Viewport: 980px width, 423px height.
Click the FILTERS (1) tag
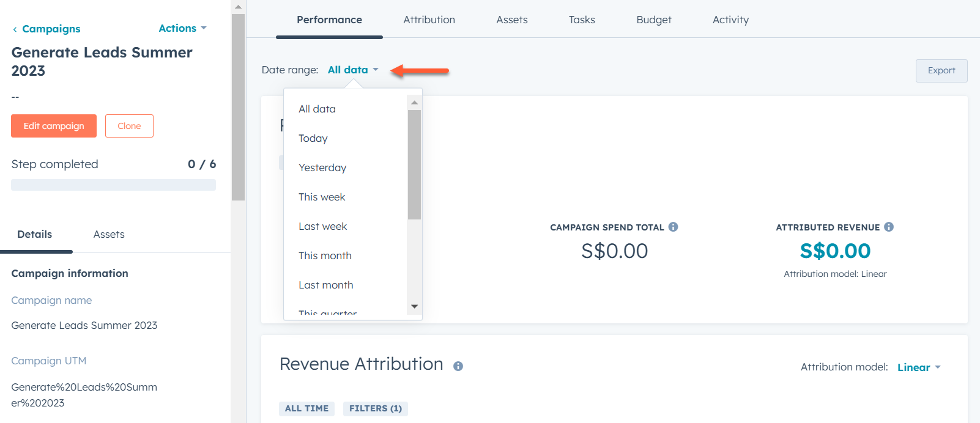click(376, 408)
